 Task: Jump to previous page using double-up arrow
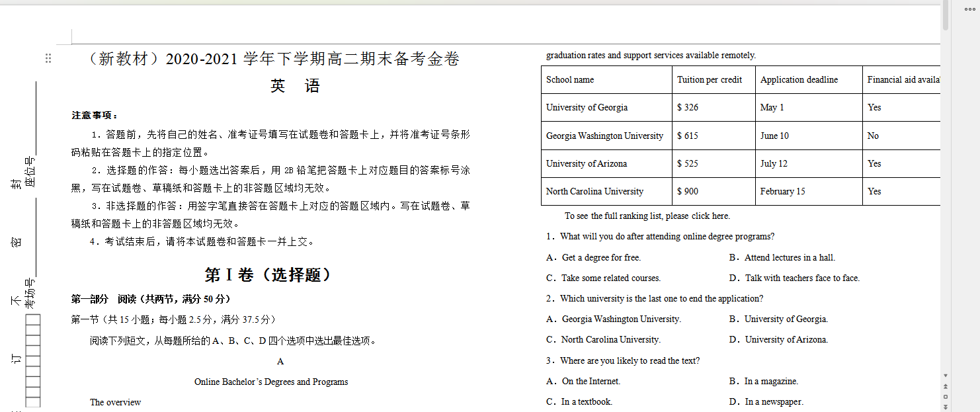[x=946, y=386]
